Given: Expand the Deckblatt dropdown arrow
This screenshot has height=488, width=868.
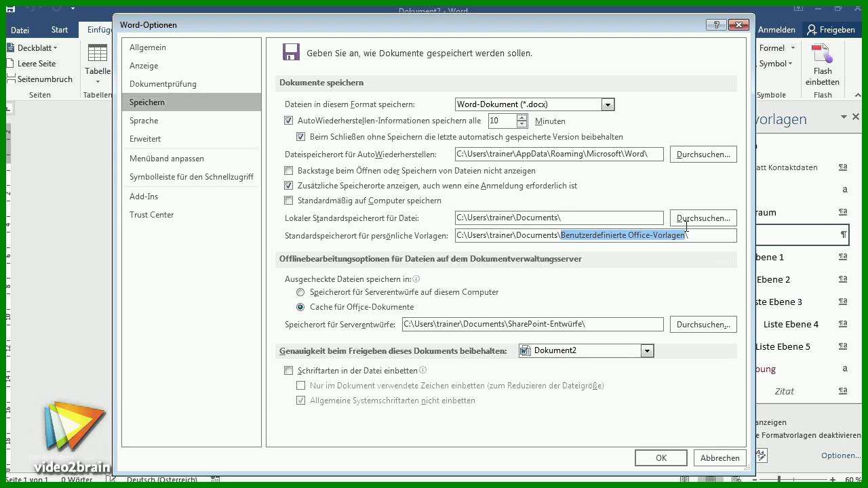Looking at the screenshot, I should click(55, 48).
